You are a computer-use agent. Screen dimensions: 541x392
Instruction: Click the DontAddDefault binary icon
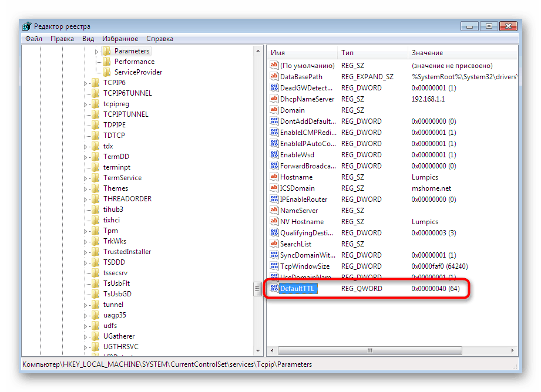tap(274, 121)
